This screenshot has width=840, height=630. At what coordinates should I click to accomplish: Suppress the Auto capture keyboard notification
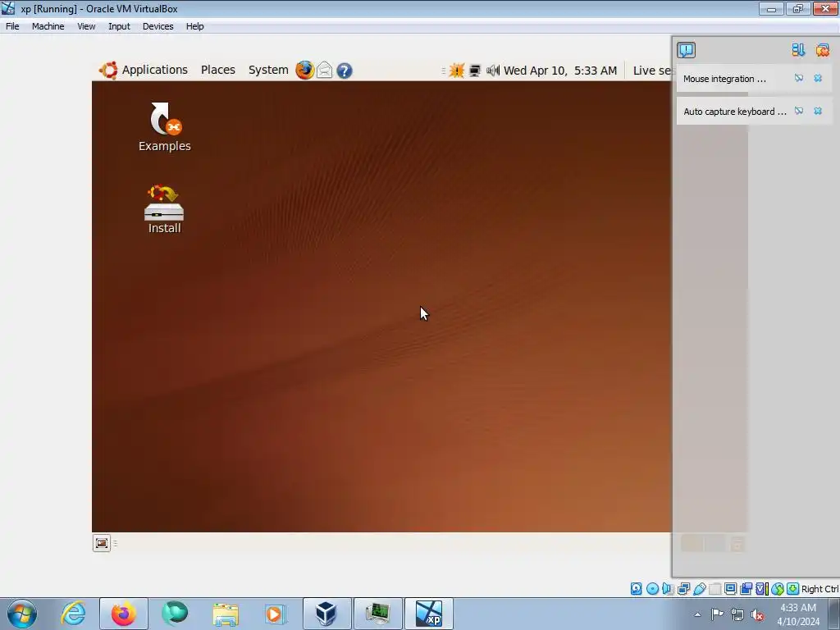click(x=799, y=111)
